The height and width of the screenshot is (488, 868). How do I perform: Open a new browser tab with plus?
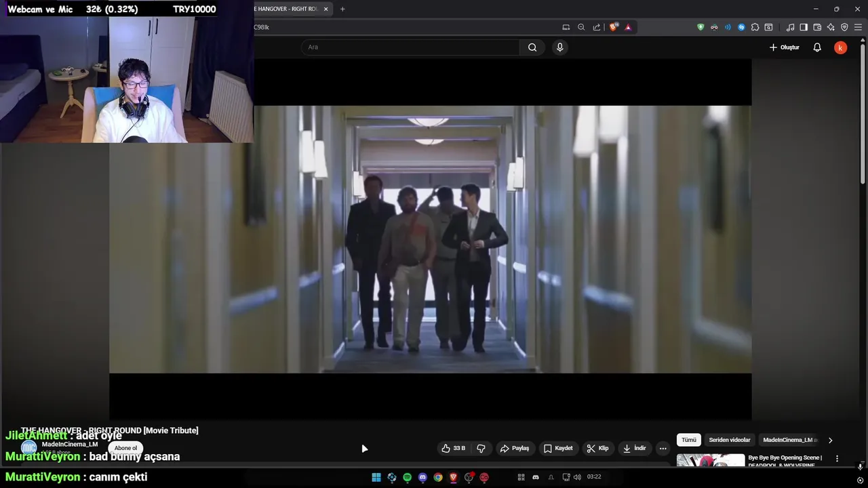point(342,9)
